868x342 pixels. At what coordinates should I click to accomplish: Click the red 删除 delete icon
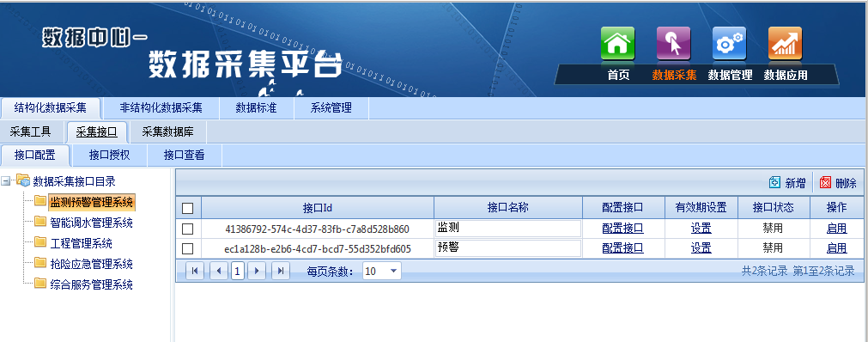pos(825,182)
